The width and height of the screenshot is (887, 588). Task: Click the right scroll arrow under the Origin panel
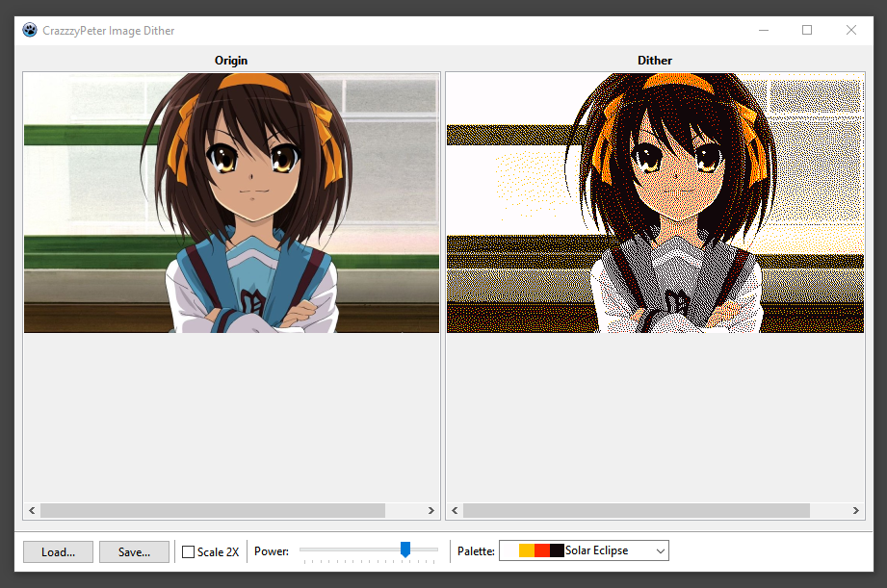pos(430,510)
